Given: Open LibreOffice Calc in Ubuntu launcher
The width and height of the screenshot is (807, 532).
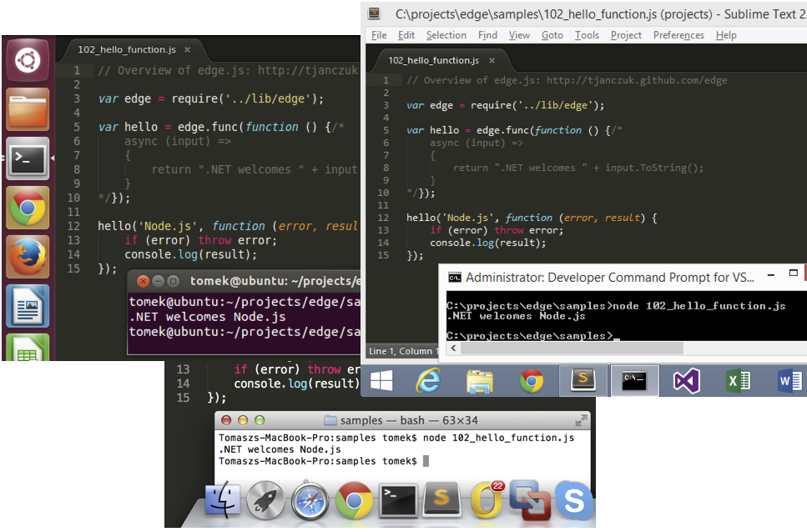Looking at the screenshot, I should 28,348.
